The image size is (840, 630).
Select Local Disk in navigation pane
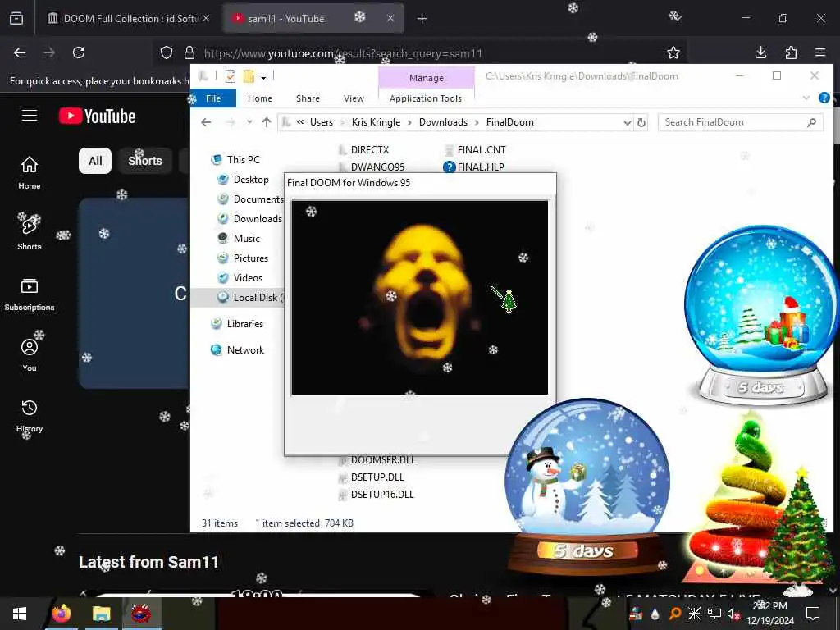tap(238, 298)
